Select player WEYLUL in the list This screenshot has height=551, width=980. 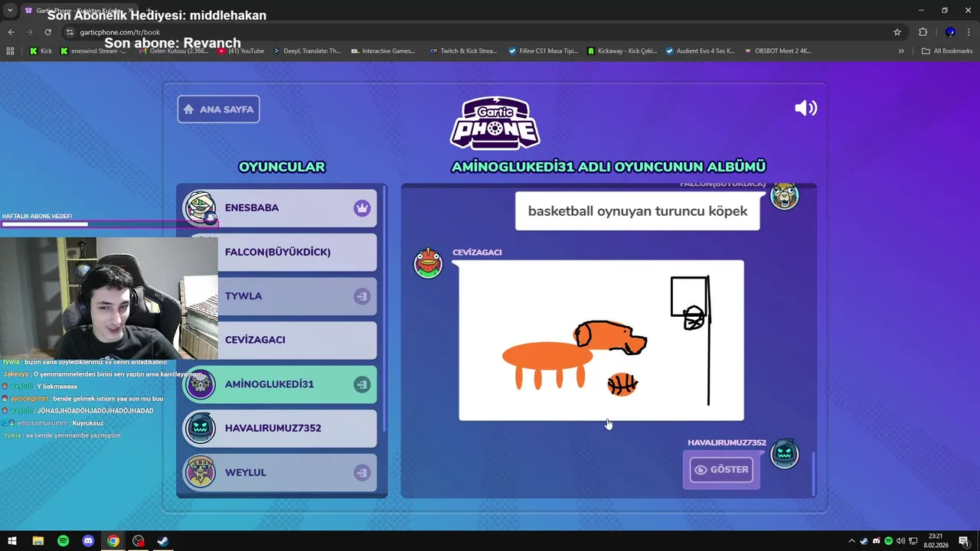point(279,473)
